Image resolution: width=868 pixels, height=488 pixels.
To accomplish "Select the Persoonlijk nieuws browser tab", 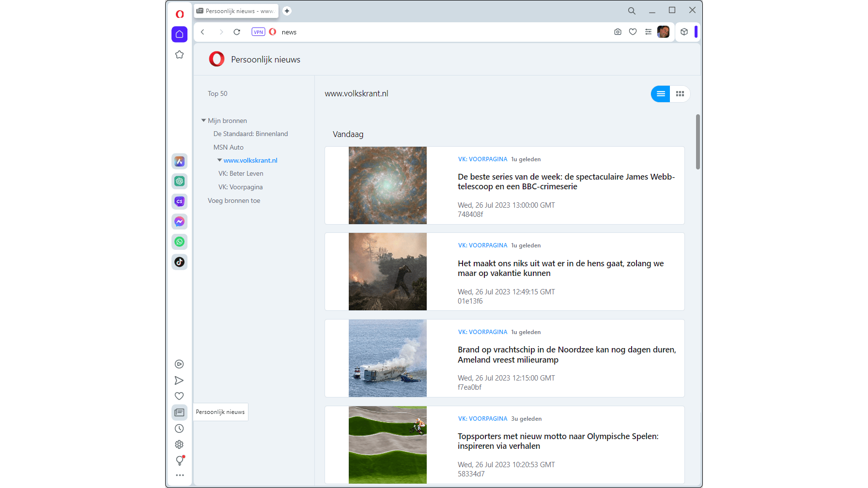I will pos(236,11).
